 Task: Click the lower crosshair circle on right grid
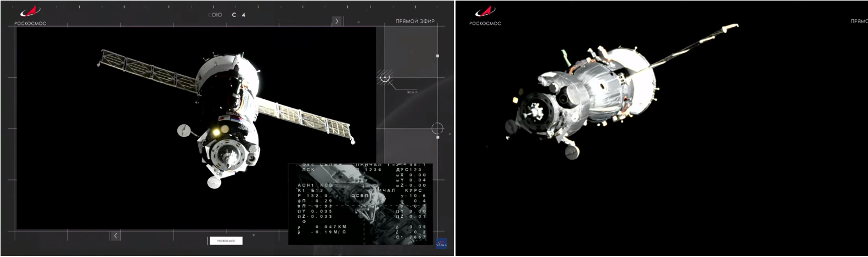tap(437, 129)
